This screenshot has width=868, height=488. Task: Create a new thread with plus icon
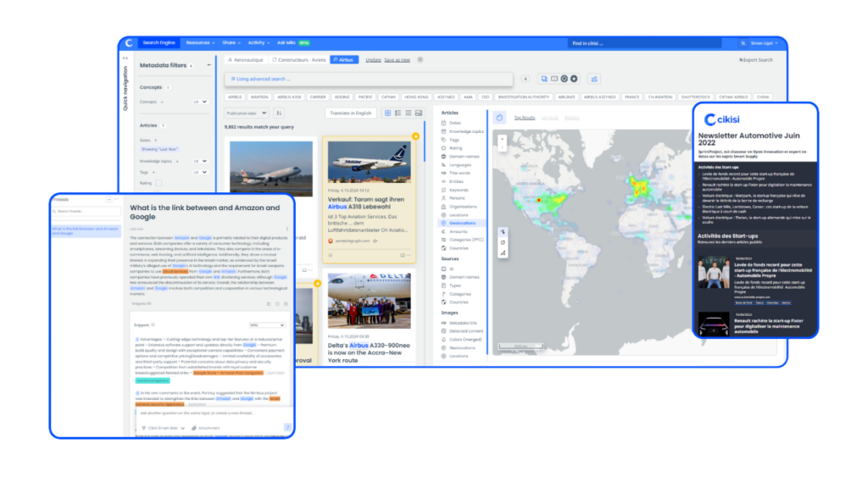(x=109, y=199)
